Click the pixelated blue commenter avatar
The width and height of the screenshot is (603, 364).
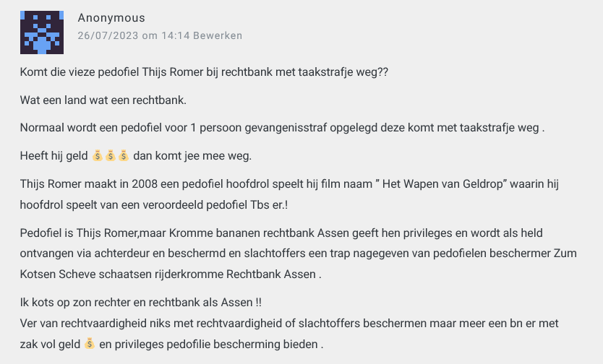(x=42, y=32)
